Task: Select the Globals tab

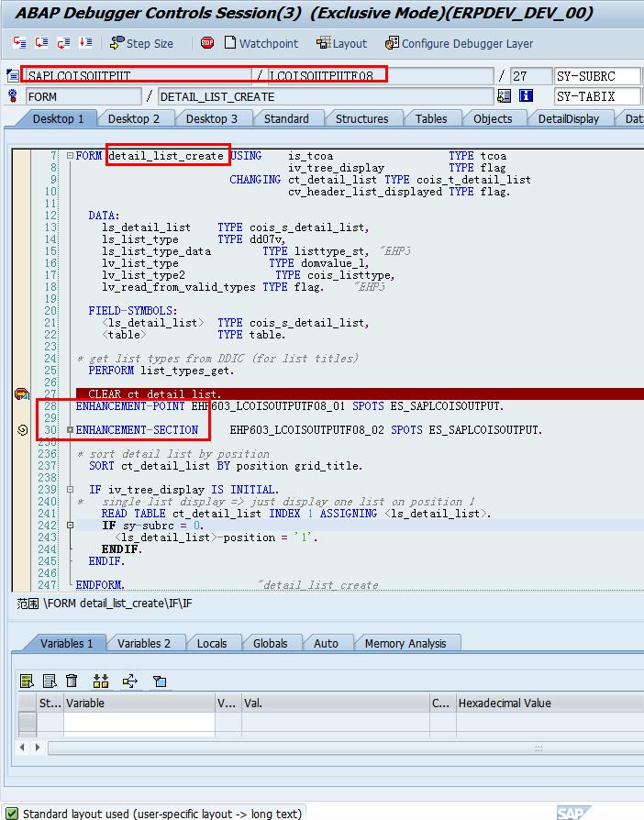Action: [x=270, y=643]
